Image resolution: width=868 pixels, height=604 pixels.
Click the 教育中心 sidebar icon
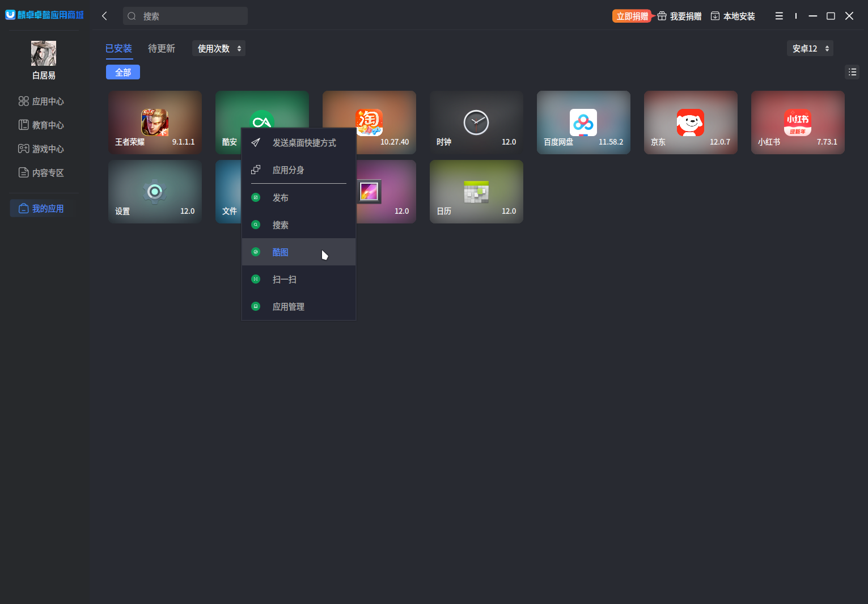23,125
